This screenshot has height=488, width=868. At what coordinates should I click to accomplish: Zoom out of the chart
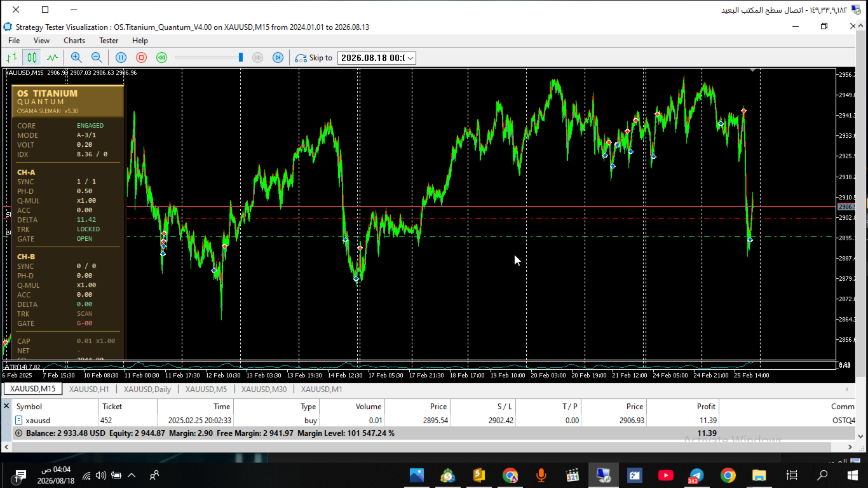(97, 58)
